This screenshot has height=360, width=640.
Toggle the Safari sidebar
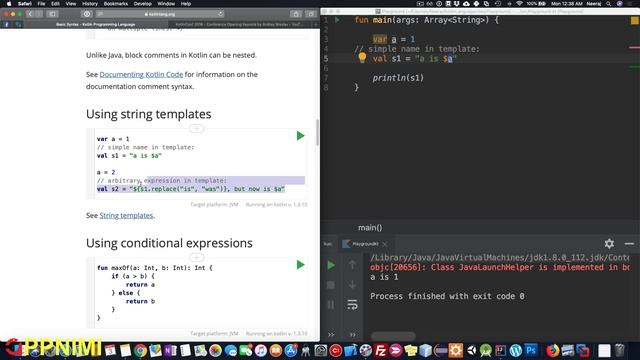tap(52, 14)
